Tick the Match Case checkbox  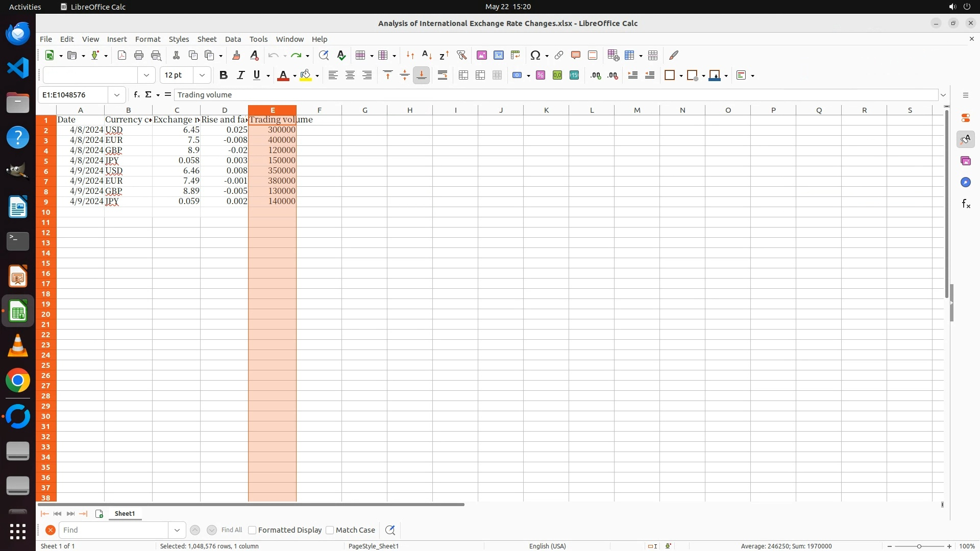point(330,530)
